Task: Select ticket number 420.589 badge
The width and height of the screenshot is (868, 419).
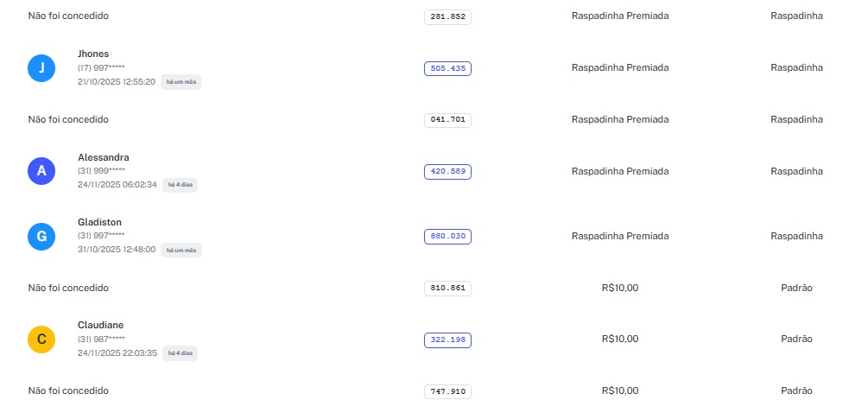Action: pyautogui.click(x=447, y=171)
